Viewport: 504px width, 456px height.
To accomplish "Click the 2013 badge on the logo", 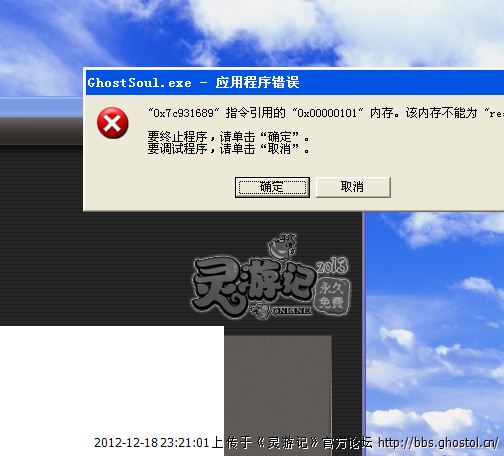I will [332, 265].
